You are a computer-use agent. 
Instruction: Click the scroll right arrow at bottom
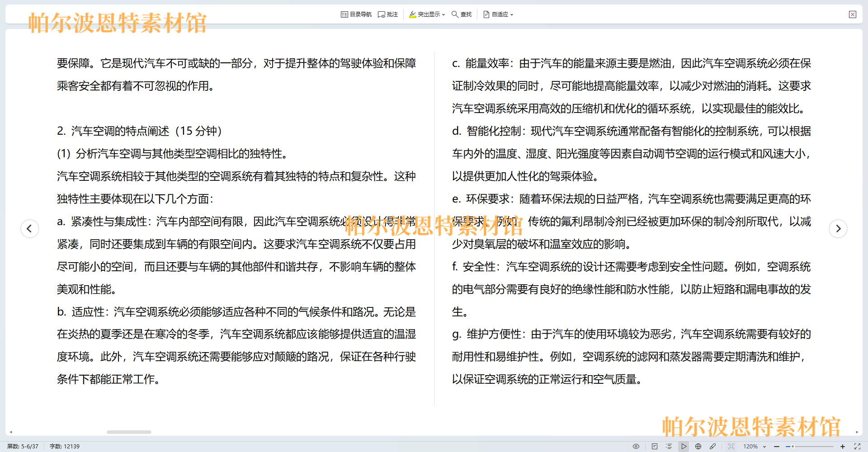click(x=857, y=432)
